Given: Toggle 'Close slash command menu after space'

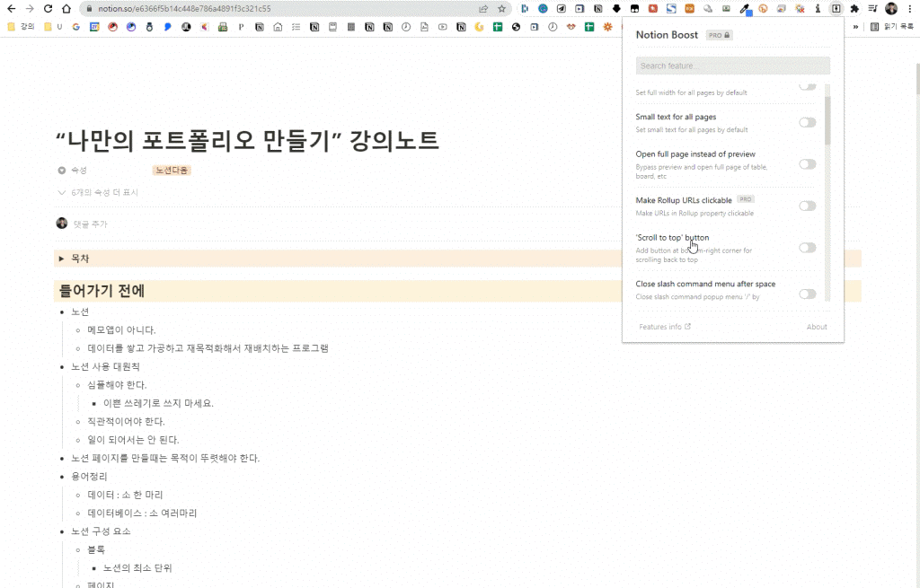Looking at the screenshot, I should click(x=808, y=294).
